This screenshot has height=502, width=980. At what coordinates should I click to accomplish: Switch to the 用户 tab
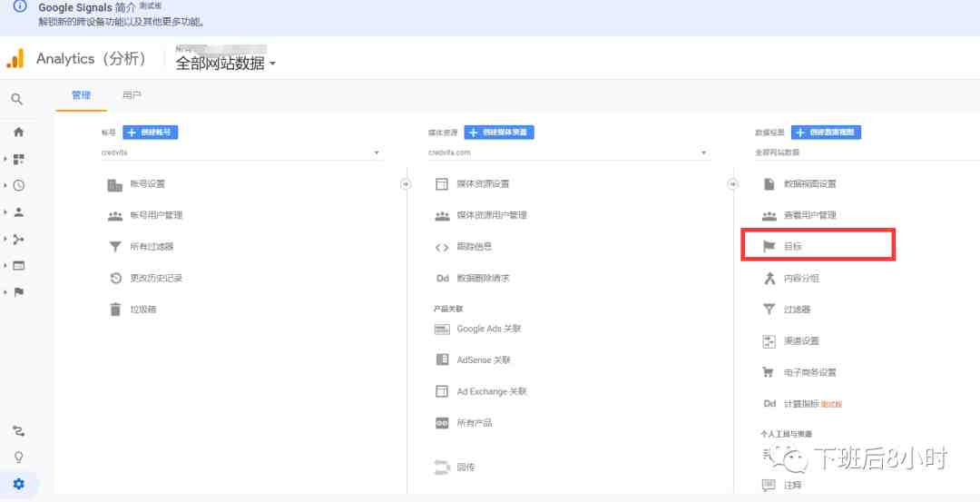[x=132, y=95]
